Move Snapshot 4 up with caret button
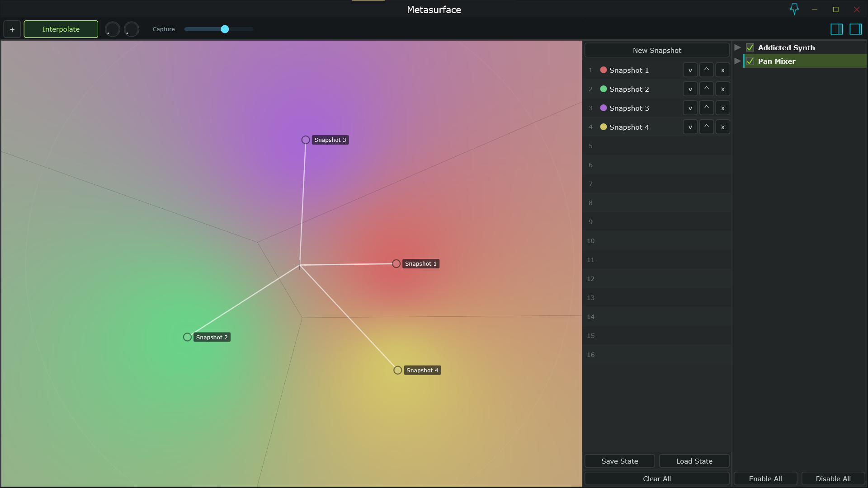This screenshot has height=488, width=868. pyautogui.click(x=707, y=127)
